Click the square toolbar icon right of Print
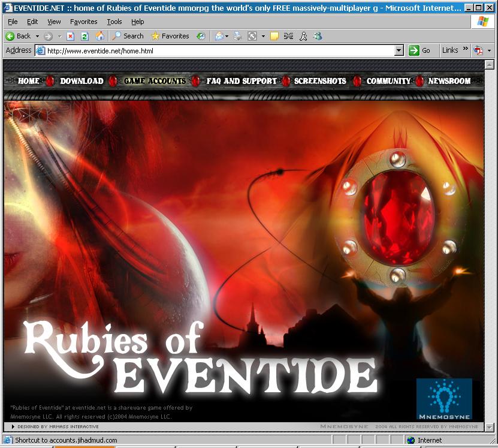 coord(252,36)
